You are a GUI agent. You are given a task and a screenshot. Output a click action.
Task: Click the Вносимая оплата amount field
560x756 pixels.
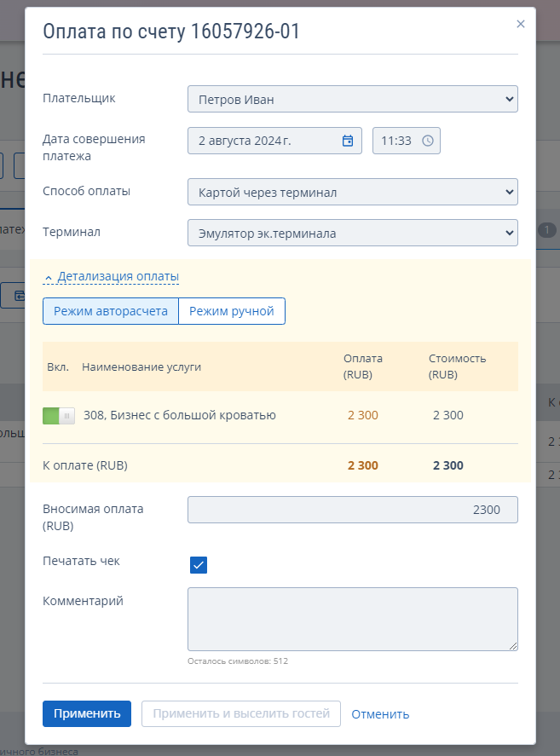point(353,510)
